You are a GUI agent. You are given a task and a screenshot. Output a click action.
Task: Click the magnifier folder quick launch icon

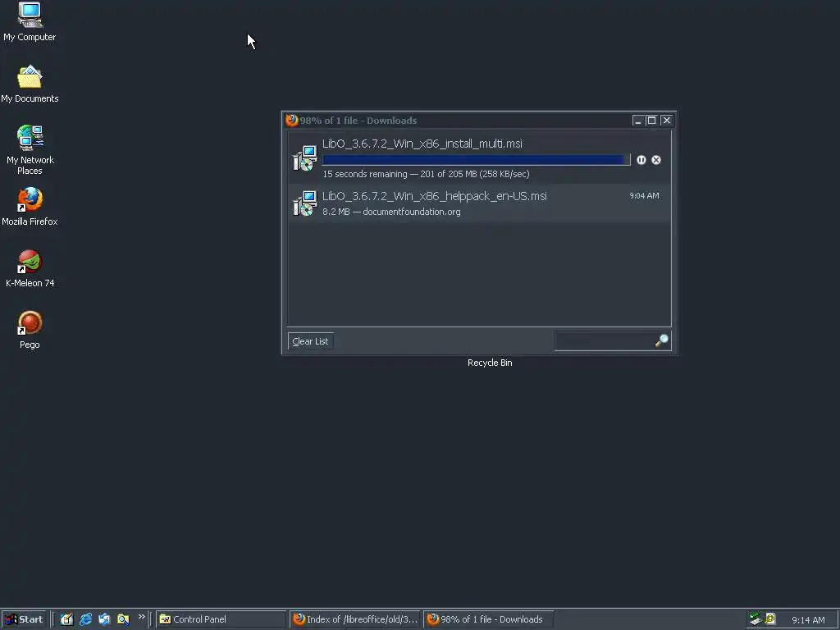tap(123, 619)
